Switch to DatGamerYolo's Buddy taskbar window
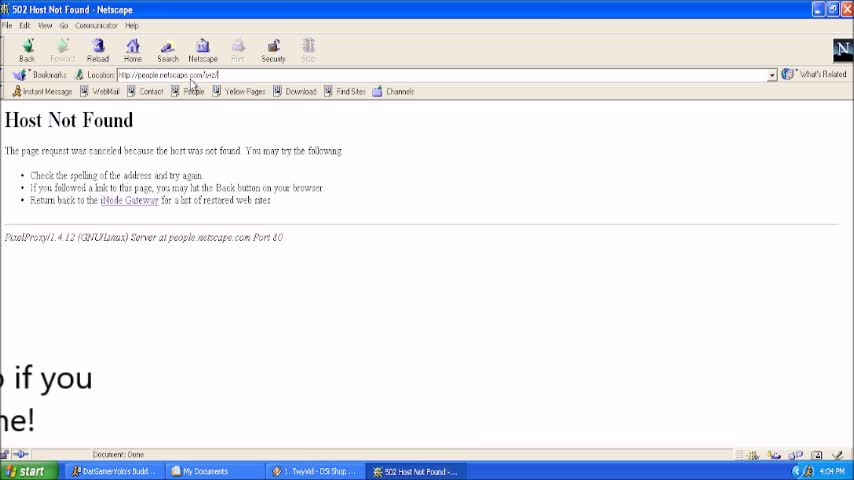Viewport: 854px width, 480px height. click(114, 471)
